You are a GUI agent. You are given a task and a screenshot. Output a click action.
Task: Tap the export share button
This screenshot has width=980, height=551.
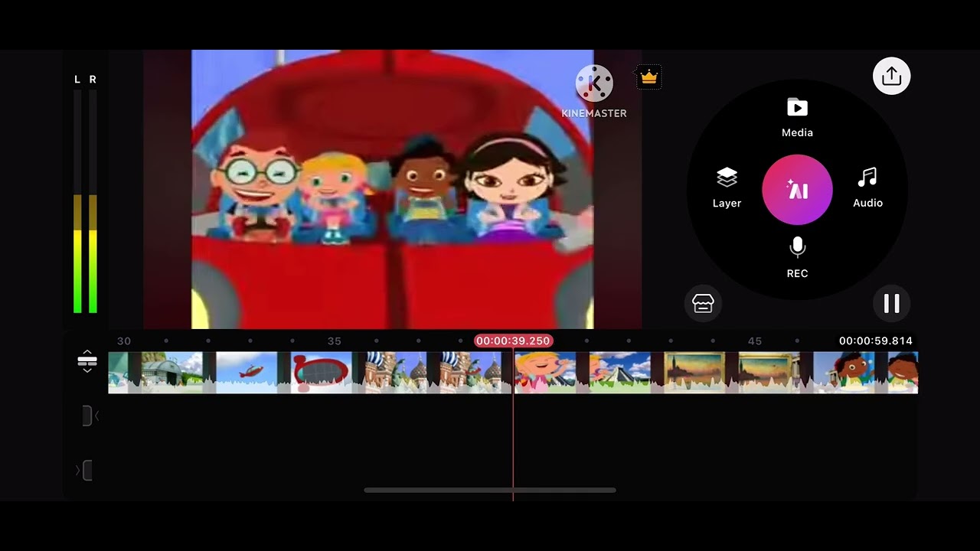(892, 76)
